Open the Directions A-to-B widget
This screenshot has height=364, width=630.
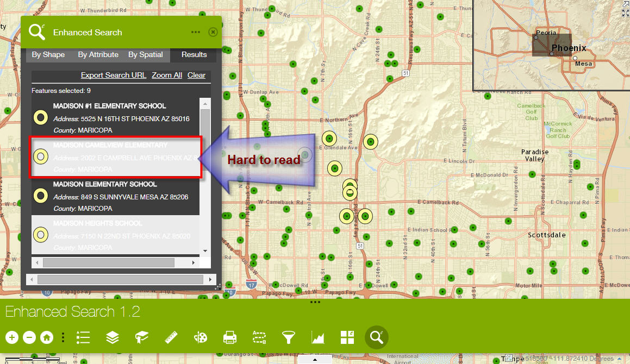259,337
